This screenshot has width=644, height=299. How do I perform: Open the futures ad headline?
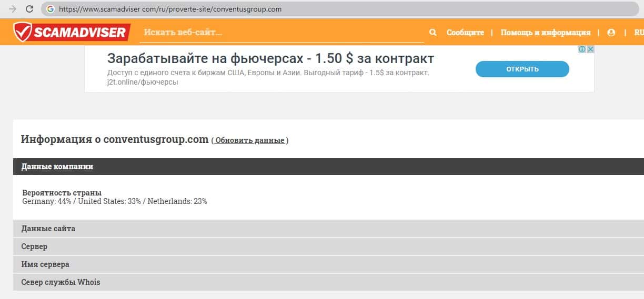pos(270,58)
